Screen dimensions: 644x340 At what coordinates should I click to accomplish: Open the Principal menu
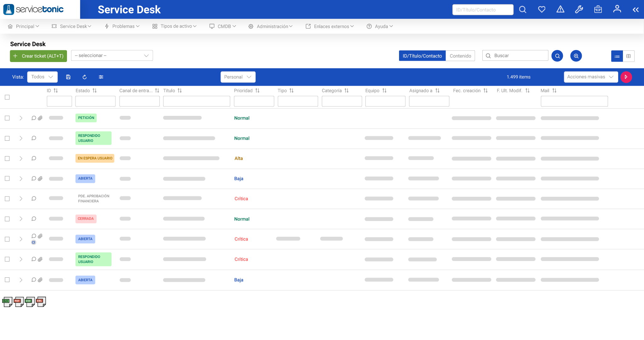pos(24,26)
